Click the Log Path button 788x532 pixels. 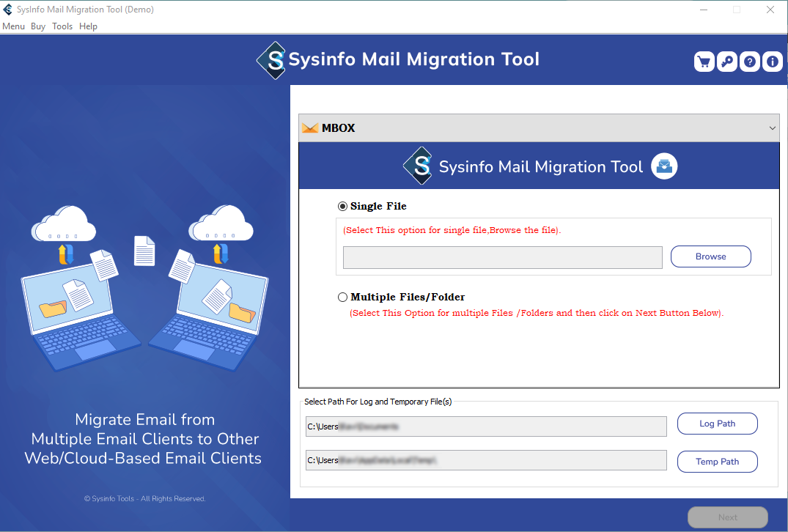pyautogui.click(x=717, y=424)
